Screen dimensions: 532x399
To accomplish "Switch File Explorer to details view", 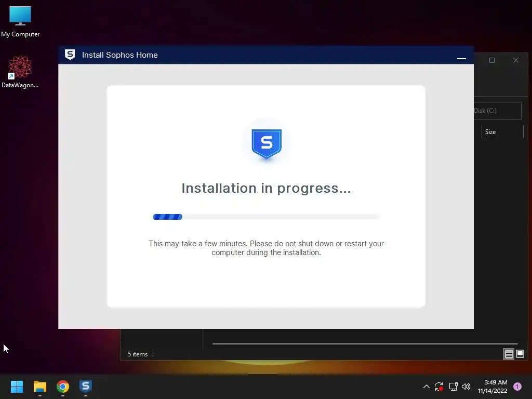I will 509,354.
